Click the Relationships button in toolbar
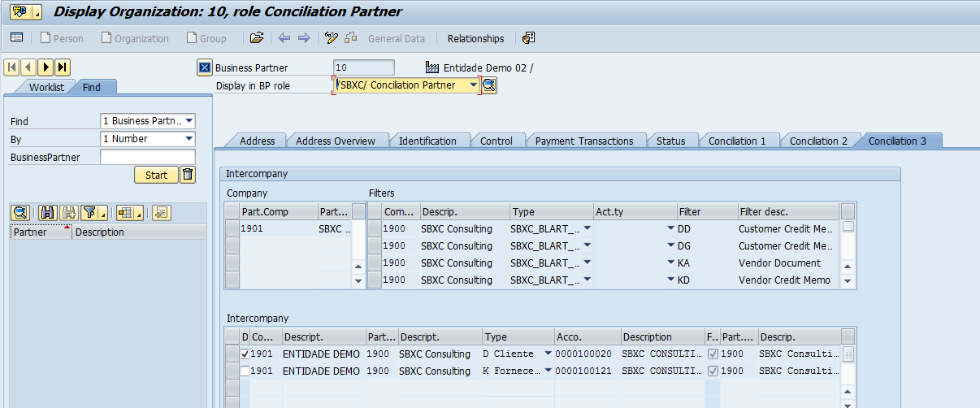Viewport: 980px width, 408px height. [475, 38]
